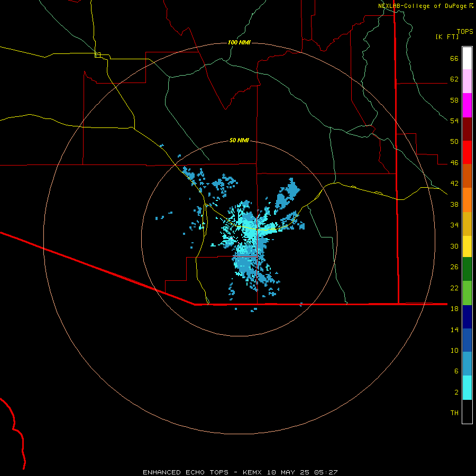
Task: Click the "42" legend value
Action: [x=454, y=184]
